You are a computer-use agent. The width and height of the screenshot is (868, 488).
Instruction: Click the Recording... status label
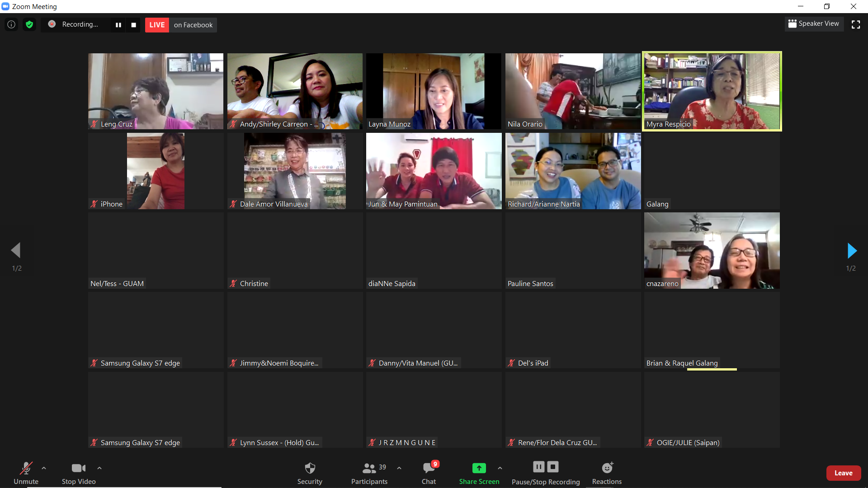coord(80,24)
